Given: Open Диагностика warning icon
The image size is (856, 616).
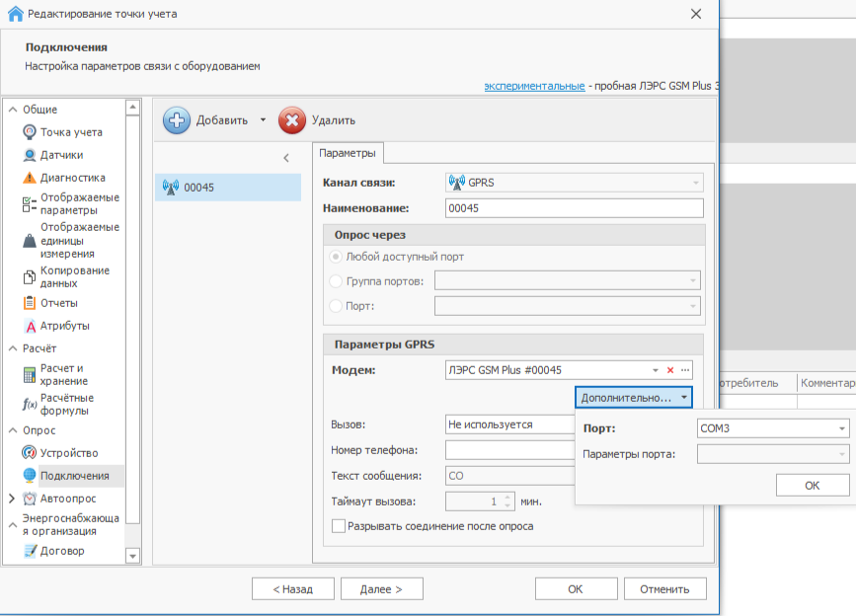Looking at the screenshot, I should click(30, 178).
